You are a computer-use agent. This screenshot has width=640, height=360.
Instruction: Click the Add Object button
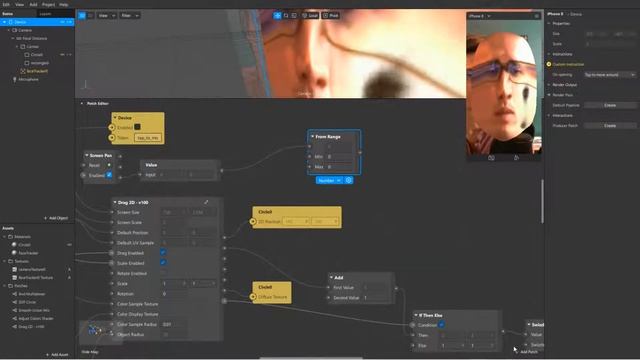(x=56, y=218)
